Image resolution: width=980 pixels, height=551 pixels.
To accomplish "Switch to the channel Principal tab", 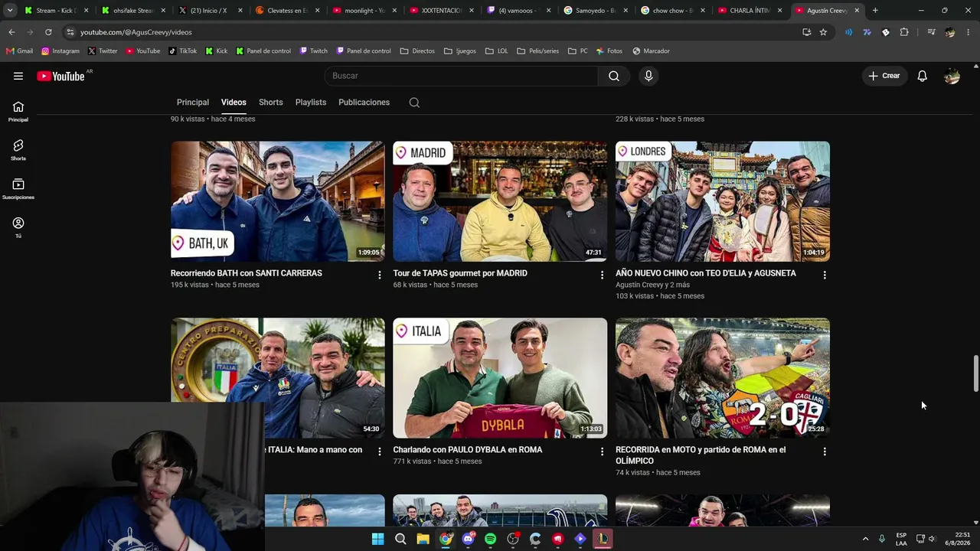I will 193,103.
